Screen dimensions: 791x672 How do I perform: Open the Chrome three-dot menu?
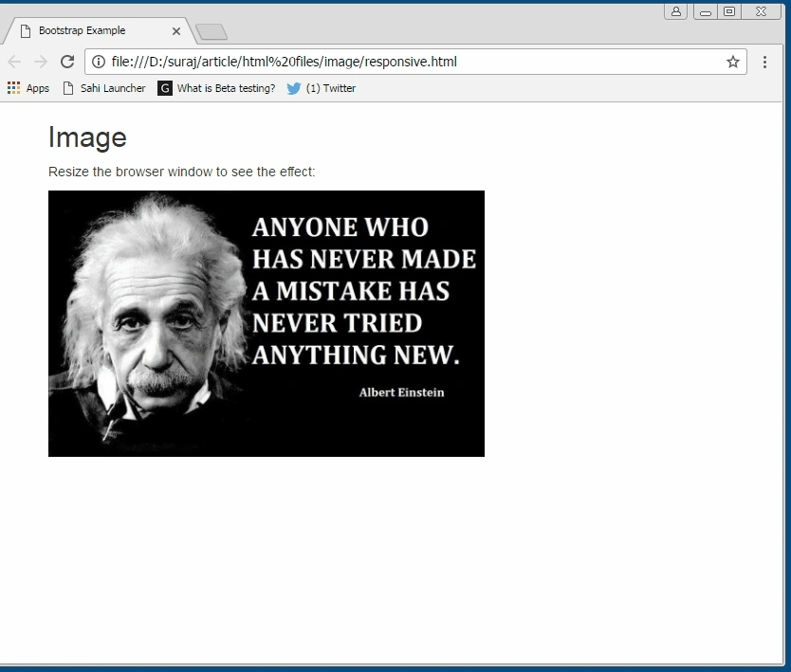coord(764,62)
